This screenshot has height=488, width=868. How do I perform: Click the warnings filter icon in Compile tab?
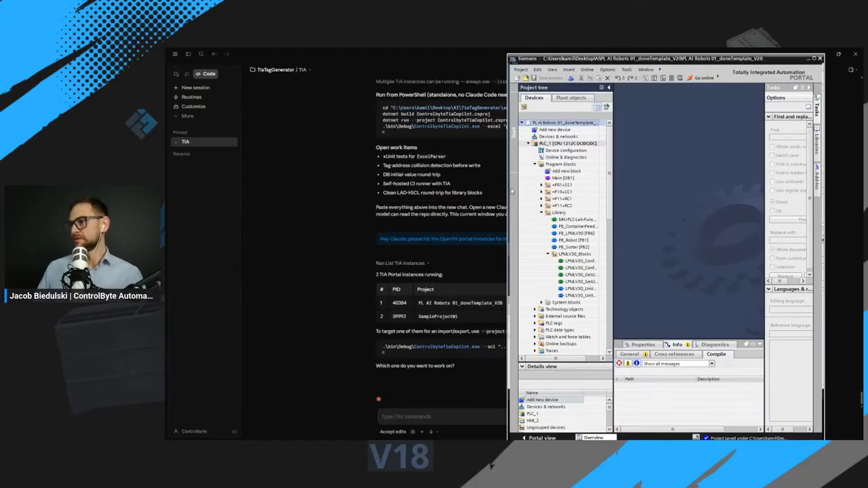tap(627, 363)
